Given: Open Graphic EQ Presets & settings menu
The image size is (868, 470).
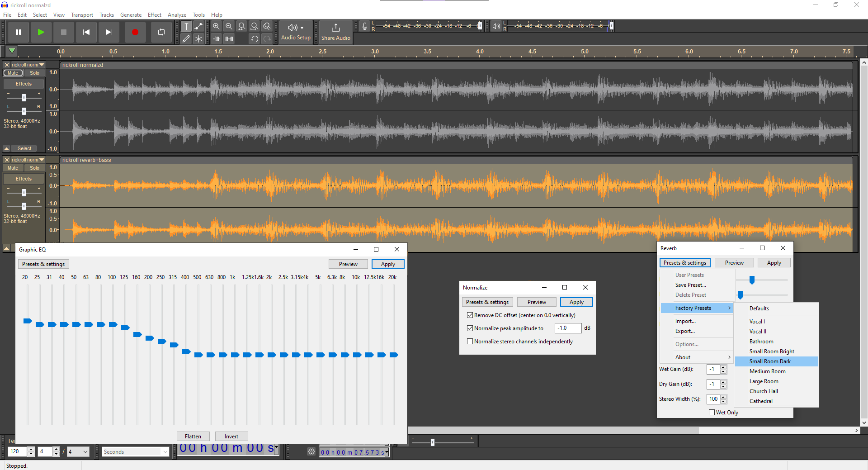Looking at the screenshot, I should (43, 264).
